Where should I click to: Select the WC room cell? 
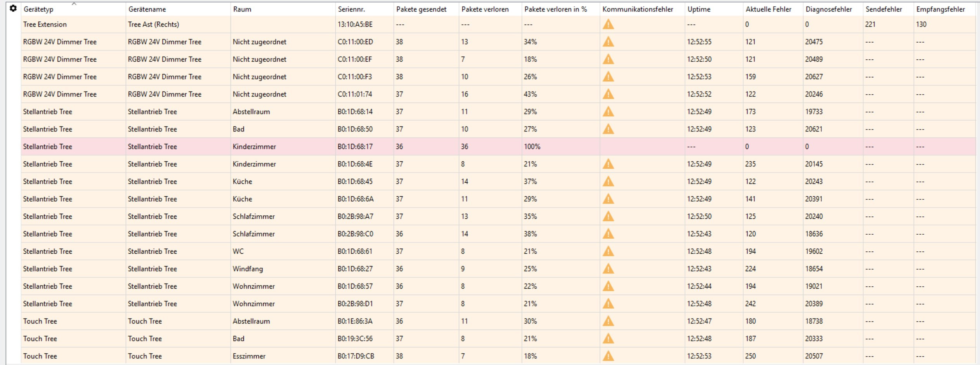tap(238, 251)
